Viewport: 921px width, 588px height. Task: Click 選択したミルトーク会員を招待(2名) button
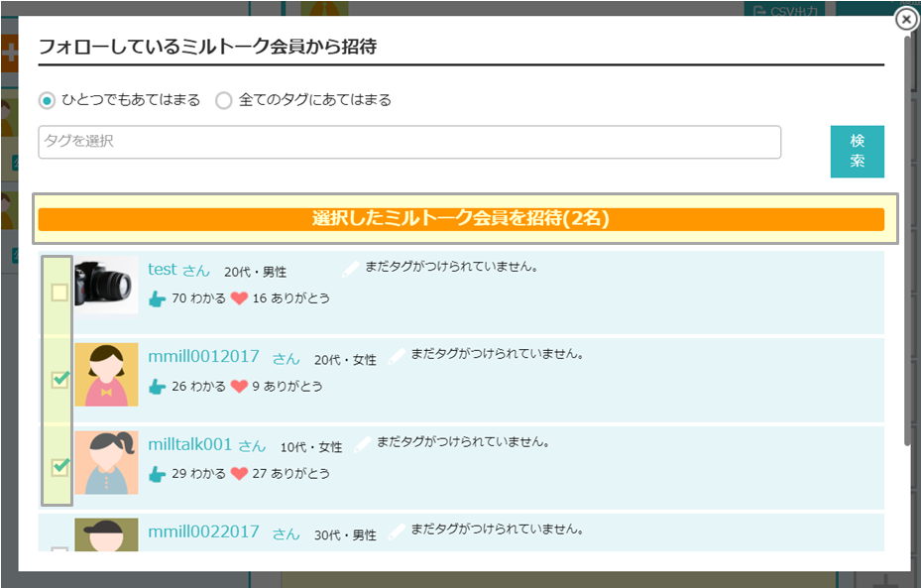point(461,219)
